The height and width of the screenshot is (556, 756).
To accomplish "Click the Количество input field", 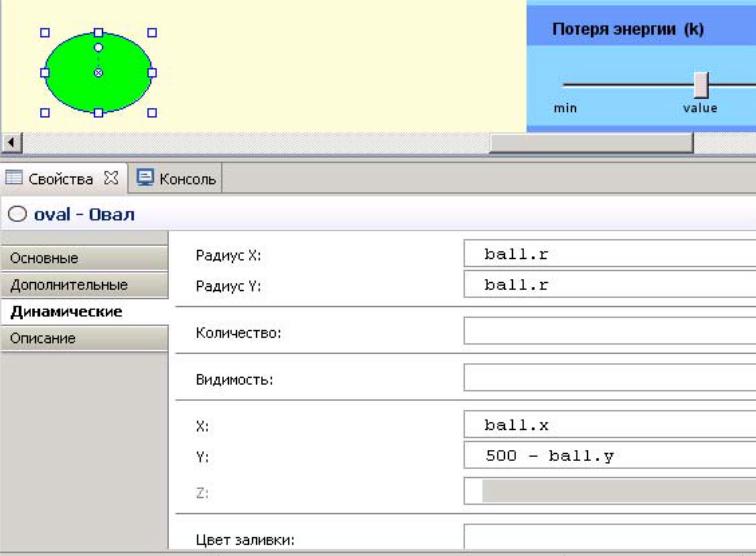I will (610, 331).
